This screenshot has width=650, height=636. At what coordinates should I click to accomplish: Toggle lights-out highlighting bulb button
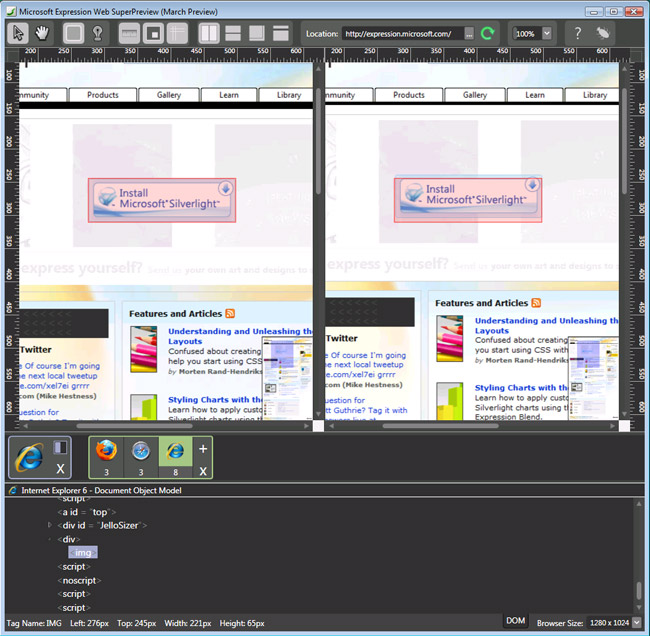98,33
